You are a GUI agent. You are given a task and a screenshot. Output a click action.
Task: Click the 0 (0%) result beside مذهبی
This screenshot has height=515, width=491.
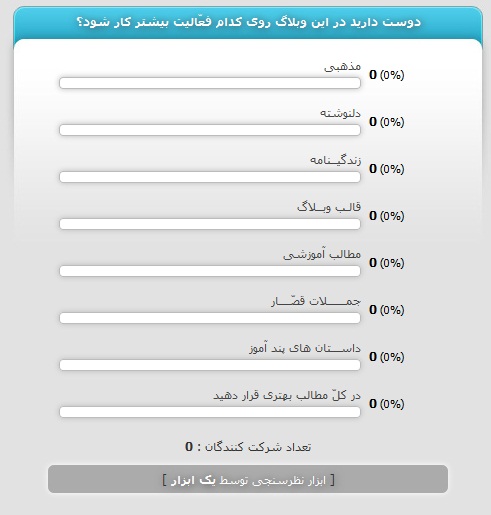tap(387, 75)
